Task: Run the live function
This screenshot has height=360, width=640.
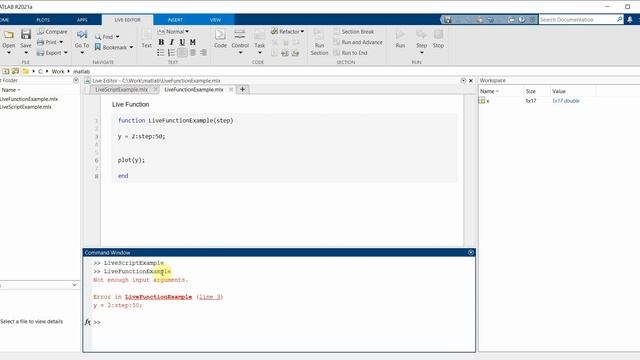Action: (x=400, y=39)
